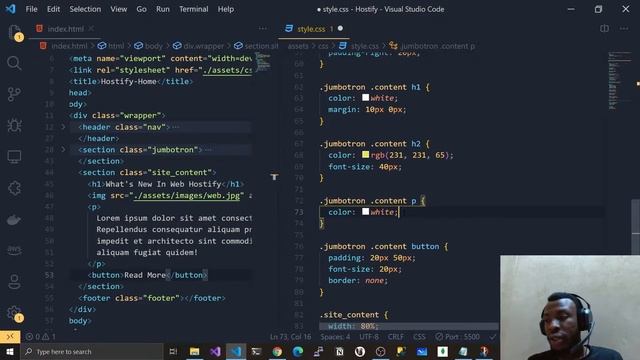The width and height of the screenshot is (640, 360).
Task: Click the checkmark icon in status bar
Action: point(493,337)
